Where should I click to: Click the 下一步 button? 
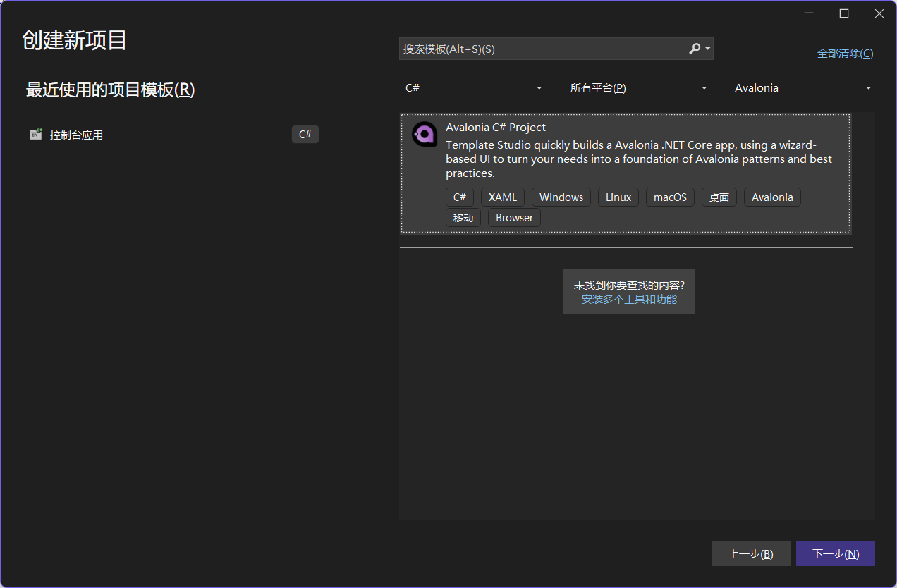pyautogui.click(x=836, y=553)
